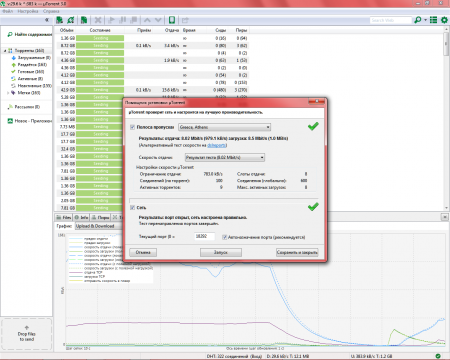
Task: Expand the Метки tree node
Action: [x=8, y=93]
